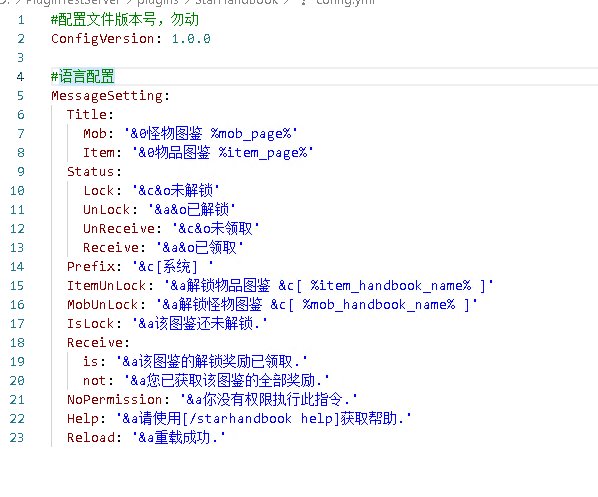Place cursor on ConfigVersion key
This screenshot has height=497, width=598.
pos(103,39)
